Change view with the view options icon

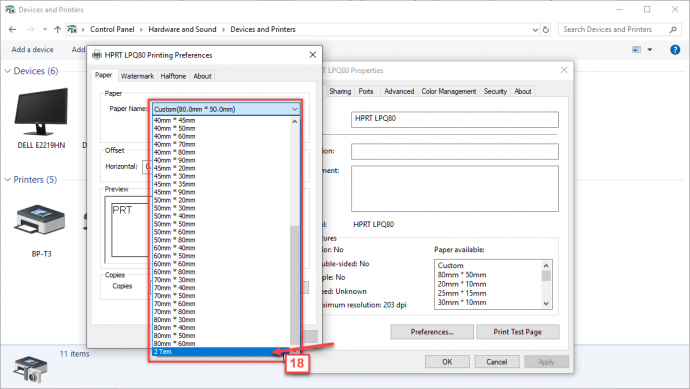636,50
